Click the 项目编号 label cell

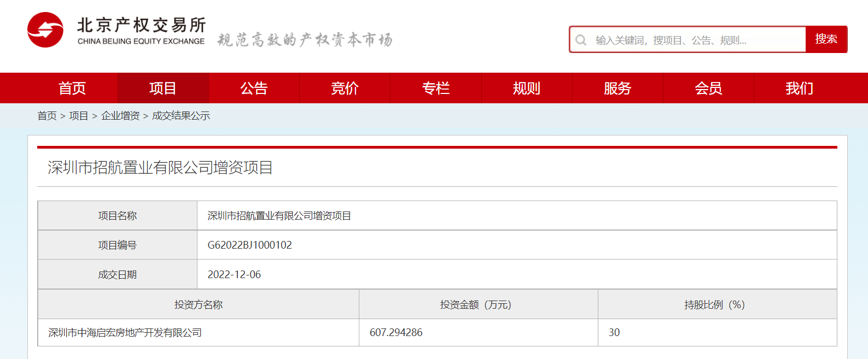click(118, 245)
